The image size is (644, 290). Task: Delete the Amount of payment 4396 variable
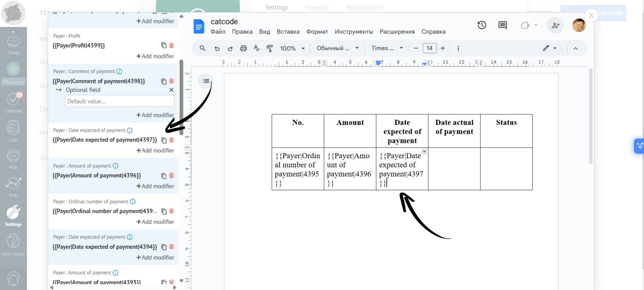[x=171, y=175]
